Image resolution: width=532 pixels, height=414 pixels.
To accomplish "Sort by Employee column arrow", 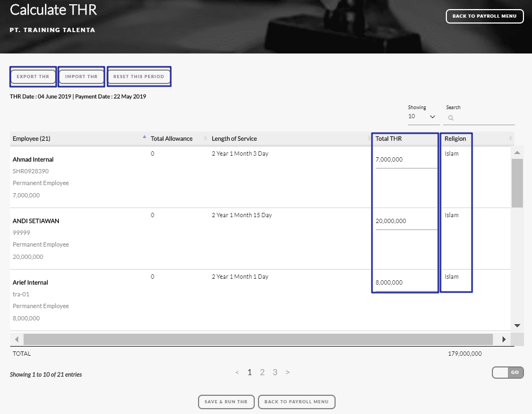I will click(144, 138).
